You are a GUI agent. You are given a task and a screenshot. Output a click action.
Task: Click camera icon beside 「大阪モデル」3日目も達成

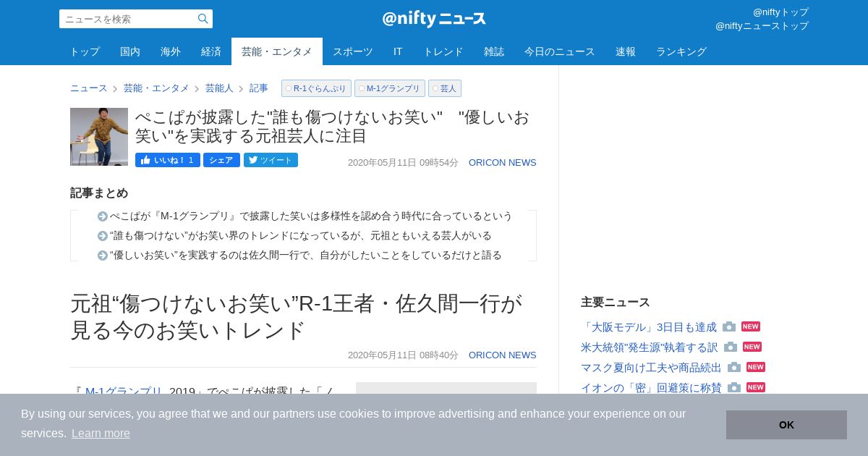(729, 327)
